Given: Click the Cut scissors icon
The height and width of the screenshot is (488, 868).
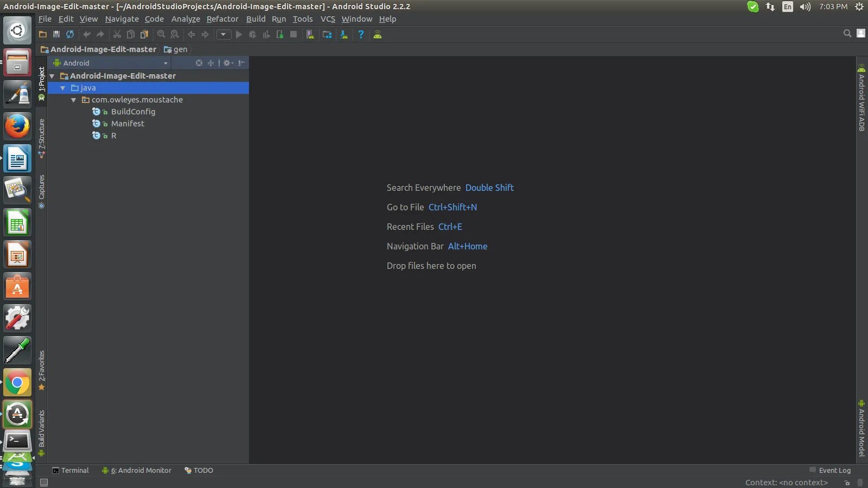Looking at the screenshot, I should (117, 34).
